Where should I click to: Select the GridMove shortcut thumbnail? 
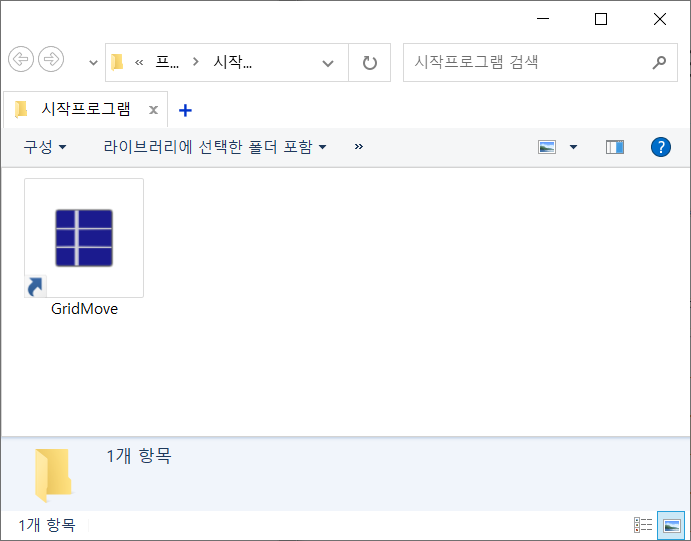pyautogui.click(x=84, y=238)
